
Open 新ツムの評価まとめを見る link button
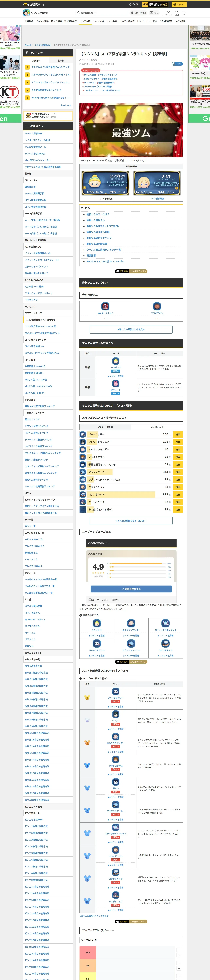coord(131,329)
